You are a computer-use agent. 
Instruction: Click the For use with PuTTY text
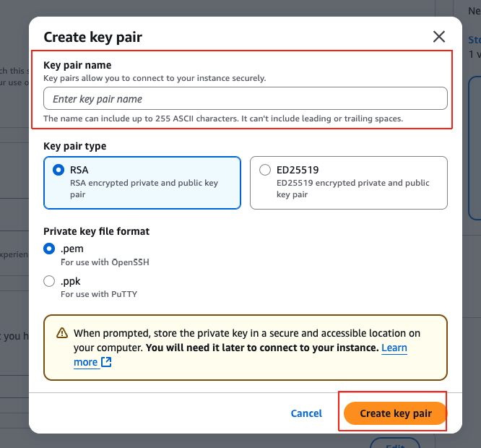(x=98, y=294)
